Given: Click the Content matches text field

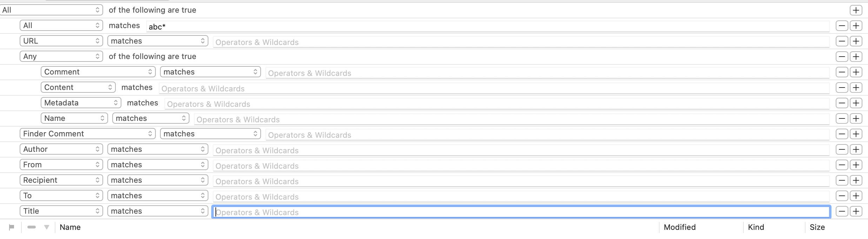Looking at the screenshot, I should 494,88.
